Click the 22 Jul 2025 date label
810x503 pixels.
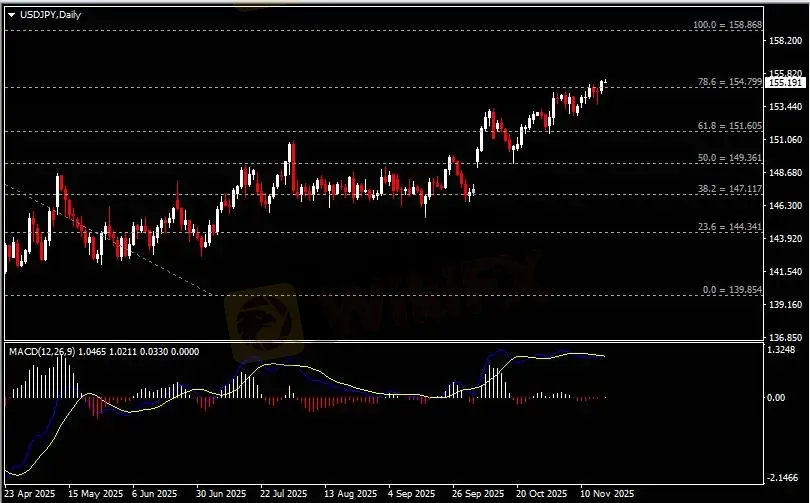tap(281, 493)
